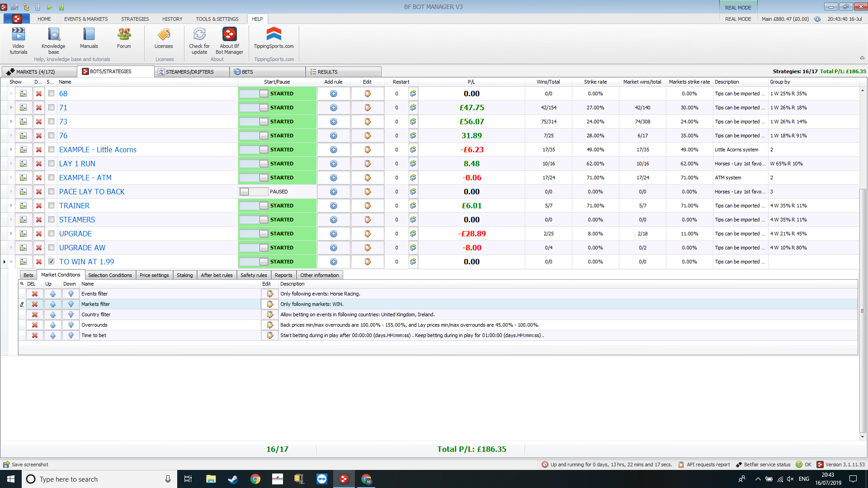Click Add rule plus for strategy 71

(x=334, y=108)
